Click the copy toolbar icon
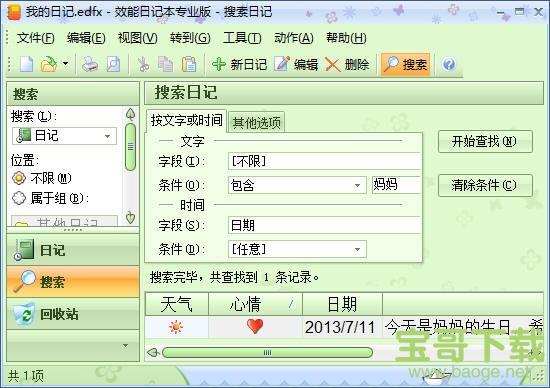 [x=165, y=65]
